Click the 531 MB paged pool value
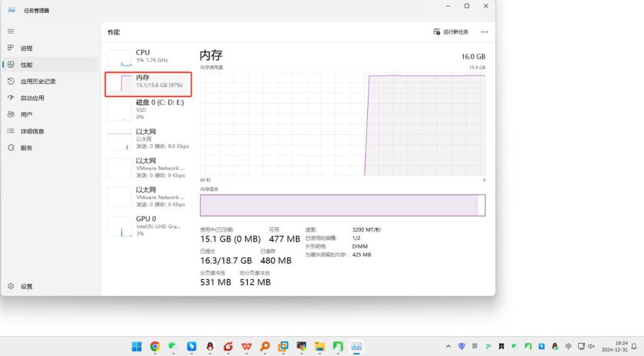The width and height of the screenshot is (644, 356). (x=216, y=282)
